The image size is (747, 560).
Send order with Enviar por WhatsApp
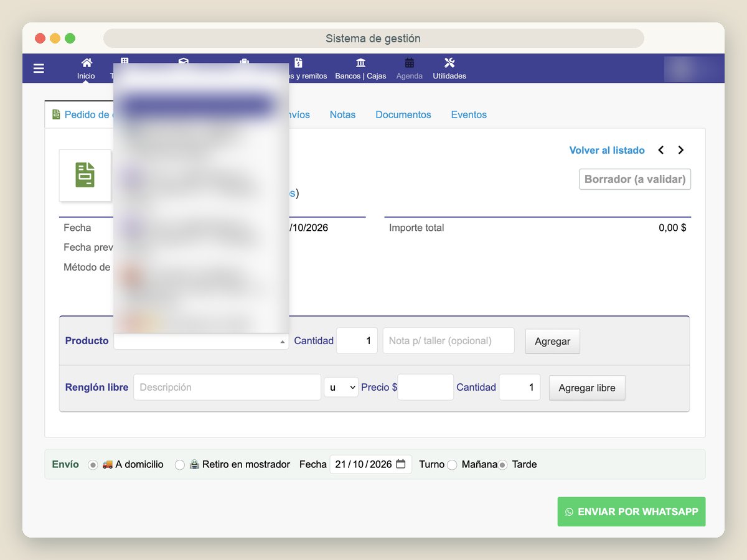click(x=631, y=511)
